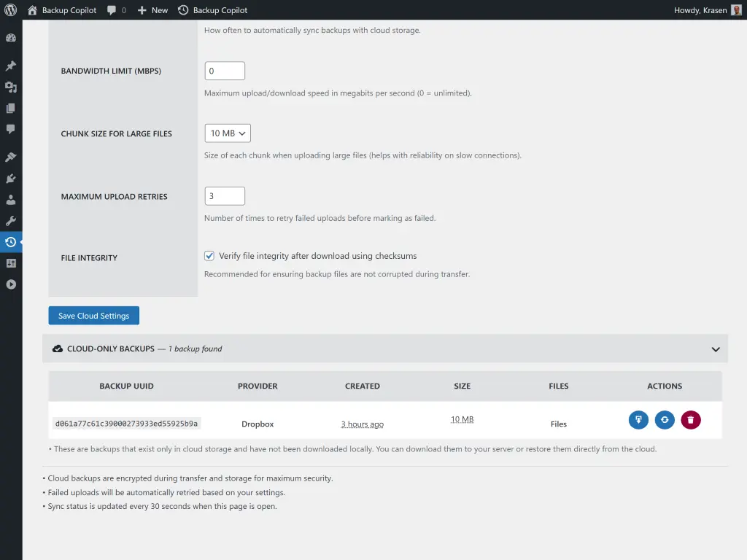Open the Dashboard from the admin sidebar
Screen dimensions: 747x560
coord(11,37)
